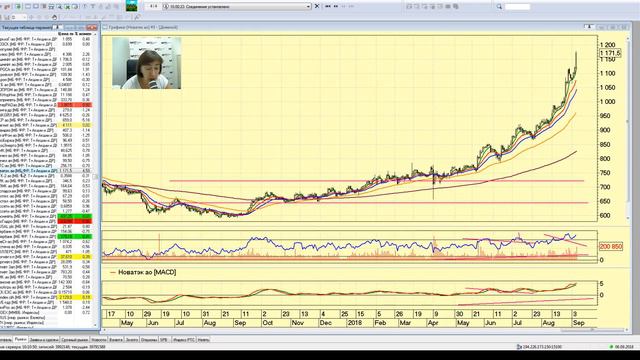Click the server time status bar text

point(53,347)
